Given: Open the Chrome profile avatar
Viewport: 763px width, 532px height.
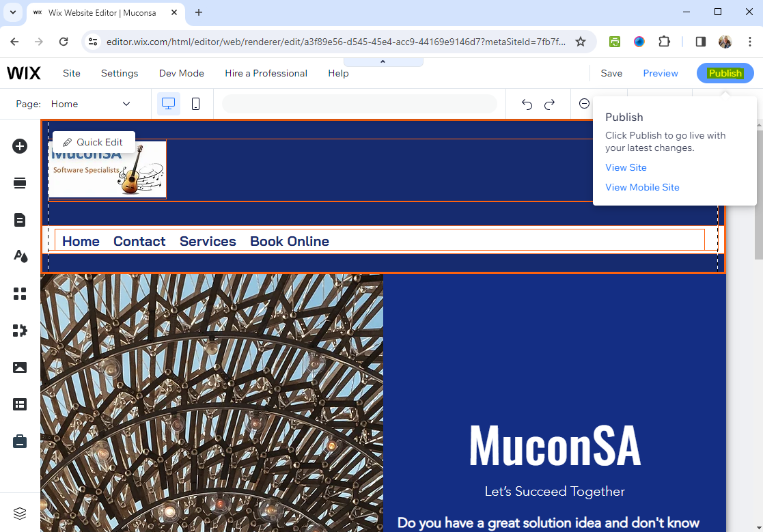Looking at the screenshot, I should pos(725,42).
